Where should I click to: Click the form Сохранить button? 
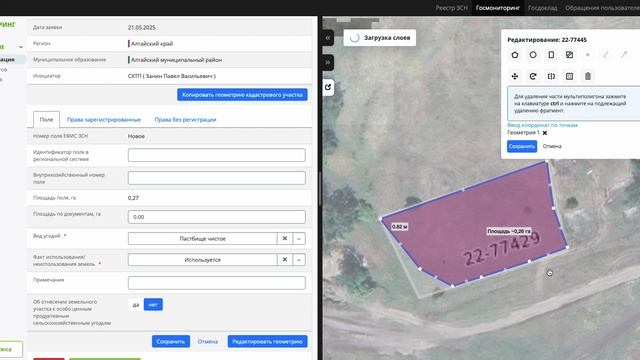coord(171,341)
